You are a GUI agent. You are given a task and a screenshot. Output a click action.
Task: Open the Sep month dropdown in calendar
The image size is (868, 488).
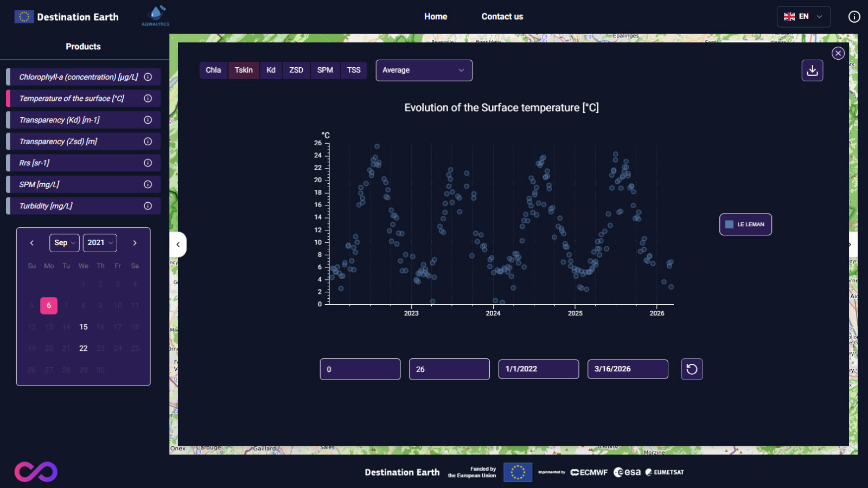[64, 243]
